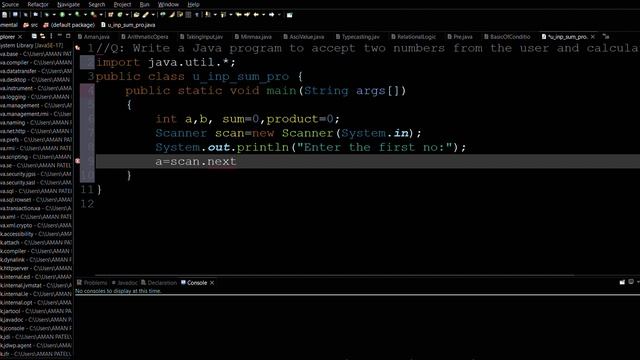Select the jdk.compiler library tree row
Screen dimensions: 640x360
click(36, 251)
